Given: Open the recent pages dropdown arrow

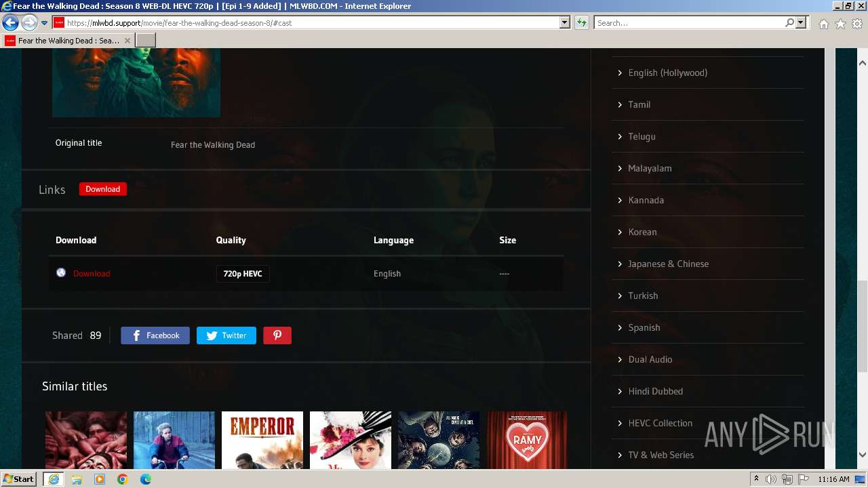Looking at the screenshot, I should (45, 23).
